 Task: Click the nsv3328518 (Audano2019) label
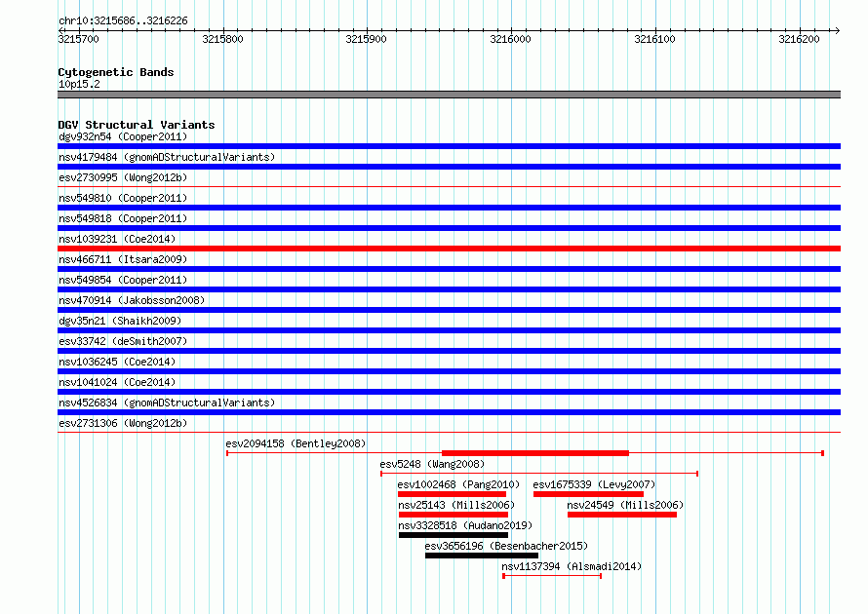tap(465, 525)
